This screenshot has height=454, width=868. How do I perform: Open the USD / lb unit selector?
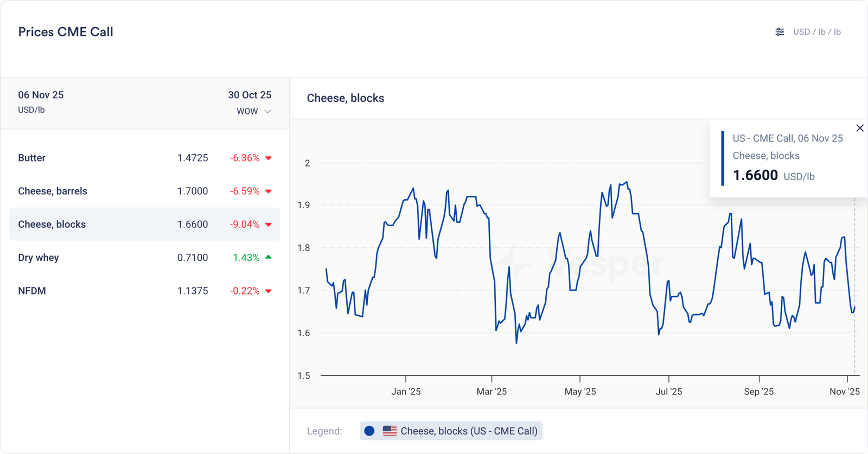816,32
